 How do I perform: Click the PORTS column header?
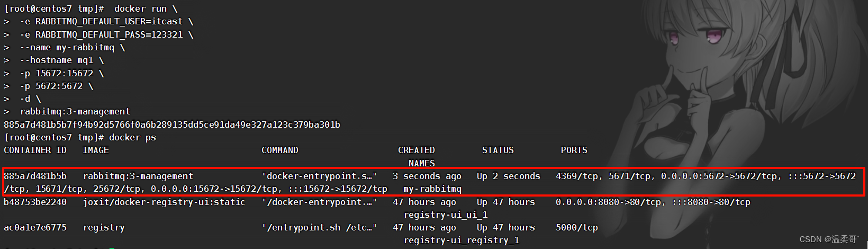click(x=574, y=150)
